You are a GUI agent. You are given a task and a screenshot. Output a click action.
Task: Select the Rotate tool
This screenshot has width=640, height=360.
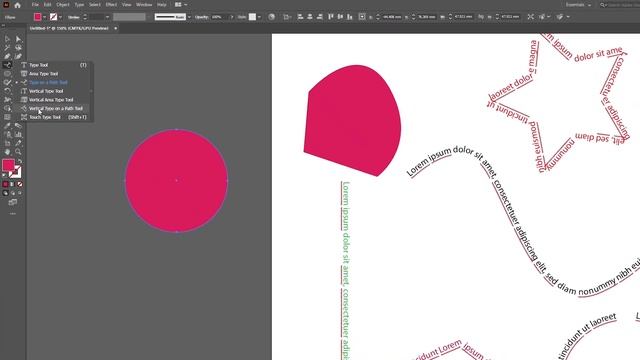[7, 91]
